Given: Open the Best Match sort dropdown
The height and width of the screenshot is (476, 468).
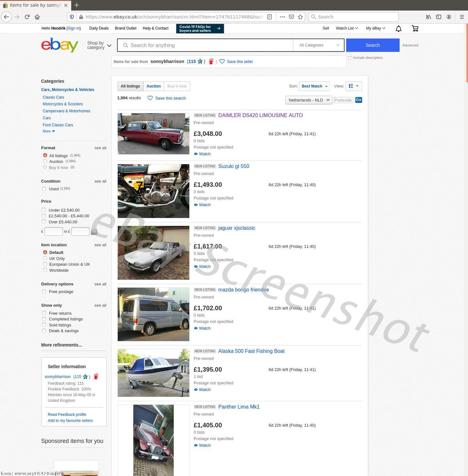Looking at the screenshot, I should coord(314,86).
